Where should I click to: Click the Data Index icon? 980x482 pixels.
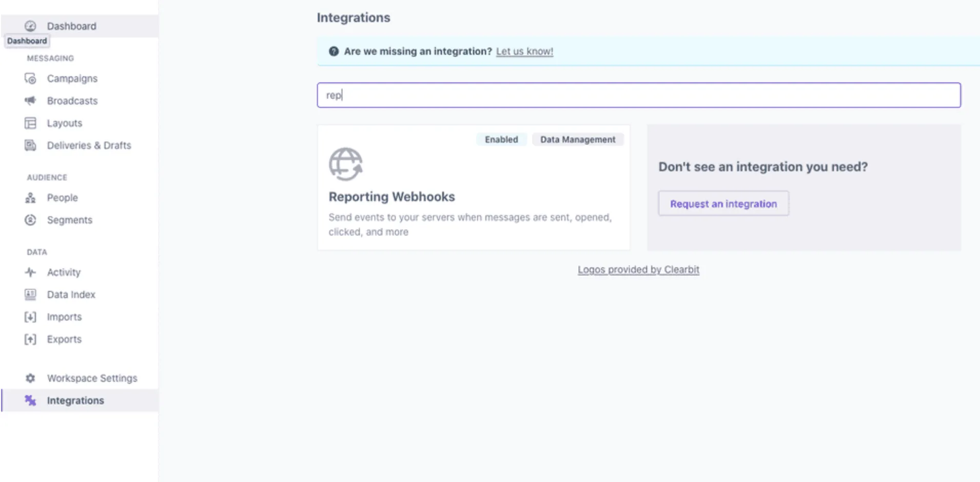coord(30,294)
